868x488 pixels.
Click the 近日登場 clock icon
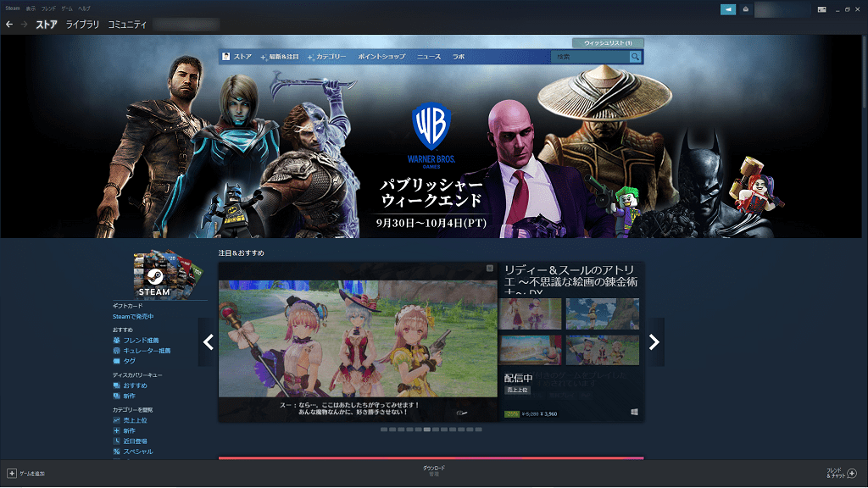pyautogui.click(x=116, y=441)
